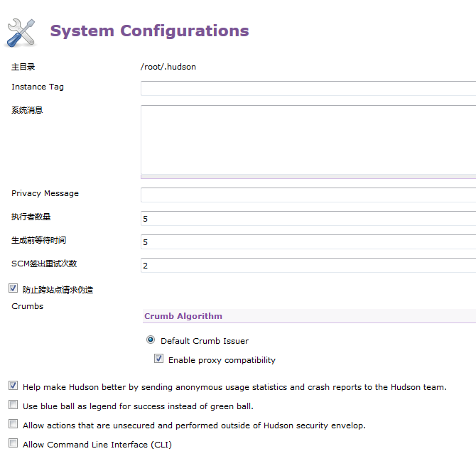
Task: Click the resize bar below 系统消息 text area
Action: 308,177
